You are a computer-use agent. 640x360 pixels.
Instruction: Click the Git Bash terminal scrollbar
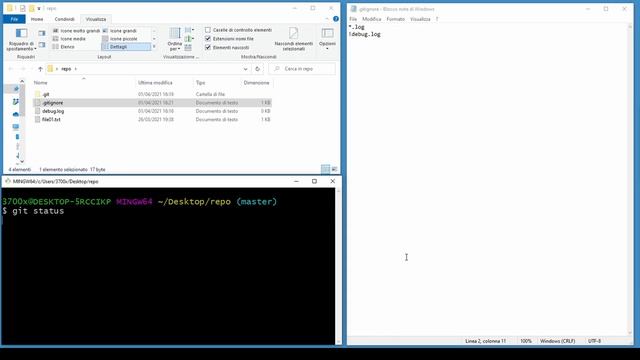coord(338,266)
